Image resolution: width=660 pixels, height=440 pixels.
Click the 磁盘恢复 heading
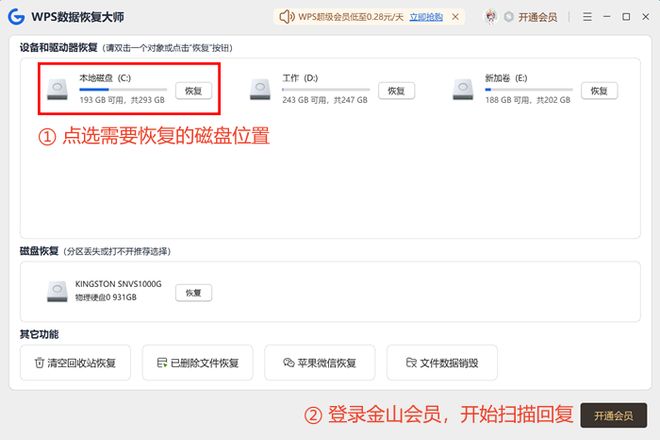click(39, 251)
